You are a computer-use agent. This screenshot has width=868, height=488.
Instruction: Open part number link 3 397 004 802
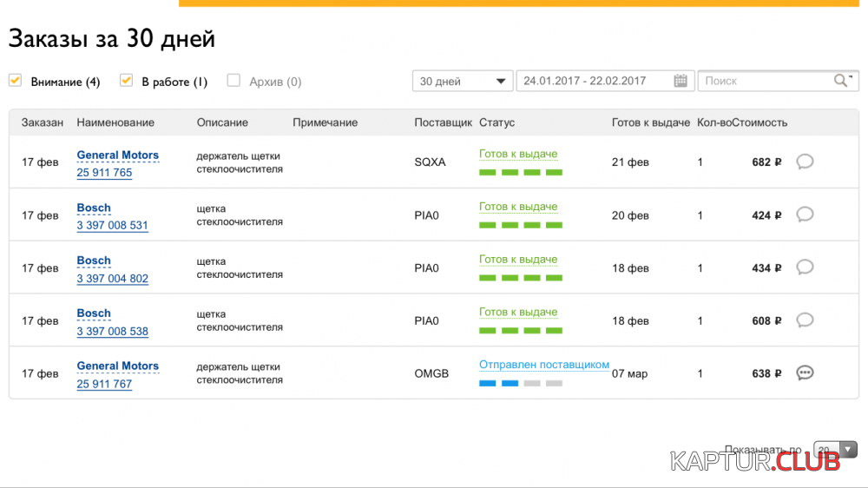point(112,279)
